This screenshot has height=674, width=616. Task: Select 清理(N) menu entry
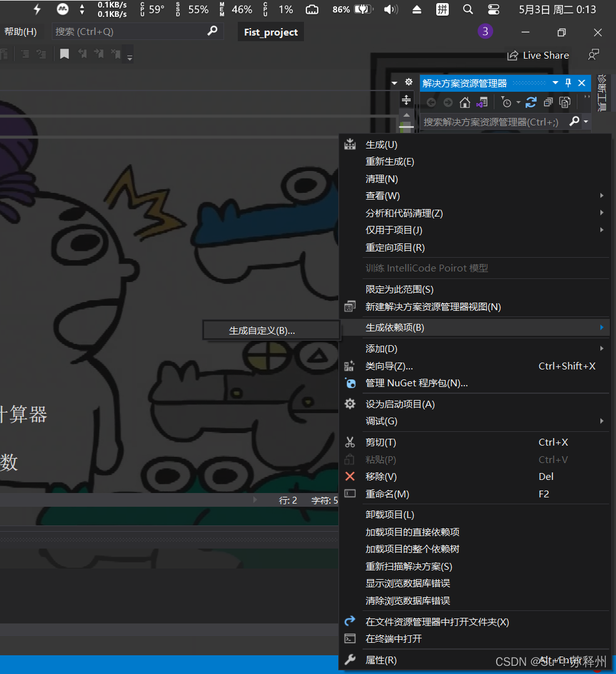(475, 179)
